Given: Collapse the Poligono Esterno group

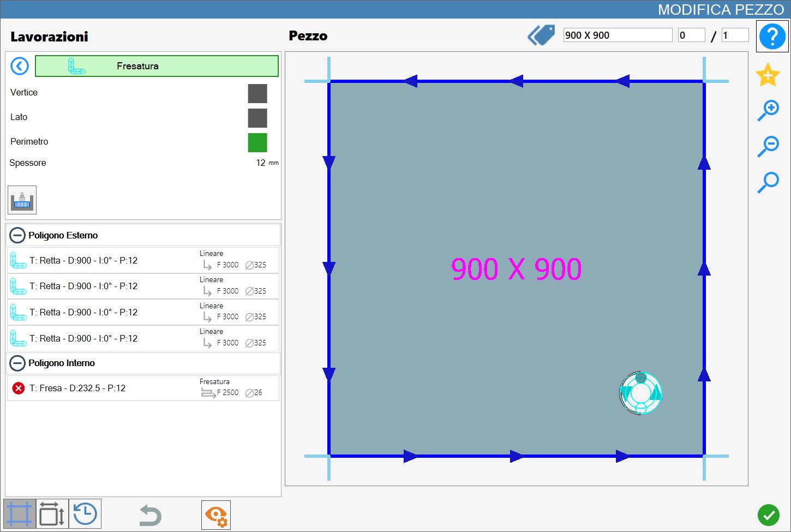Looking at the screenshot, I should (x=17, y=235).
